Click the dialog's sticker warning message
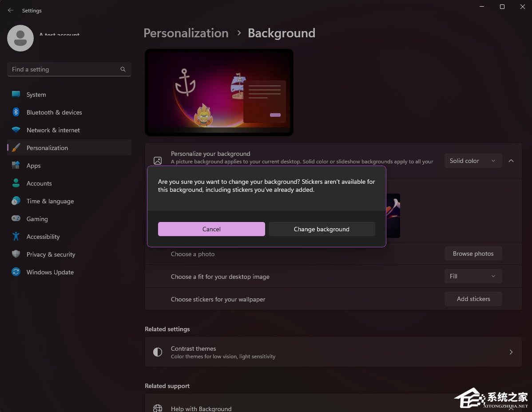This screenshot has width=532, height=412. pos(266,186)
